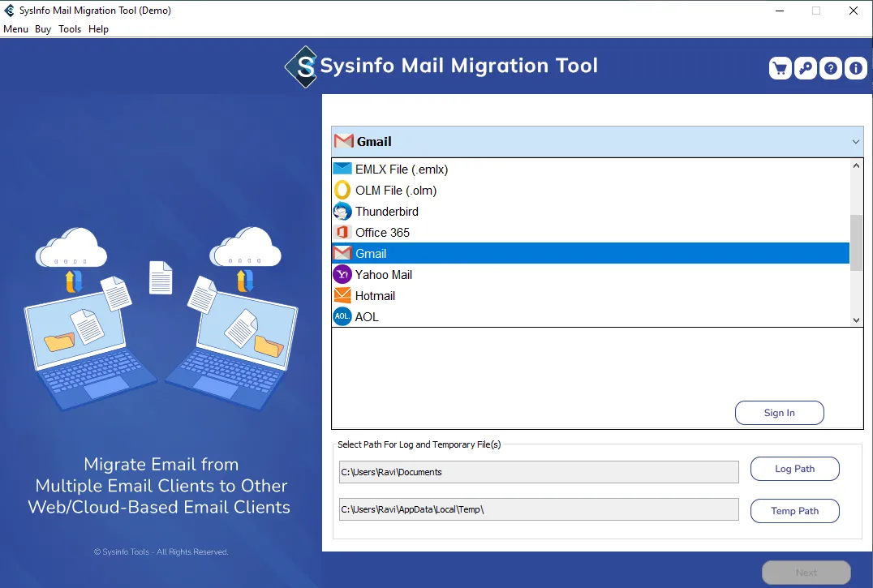Open the Tools menu
This screenshot has height=588, width=873.
(70, 29)
